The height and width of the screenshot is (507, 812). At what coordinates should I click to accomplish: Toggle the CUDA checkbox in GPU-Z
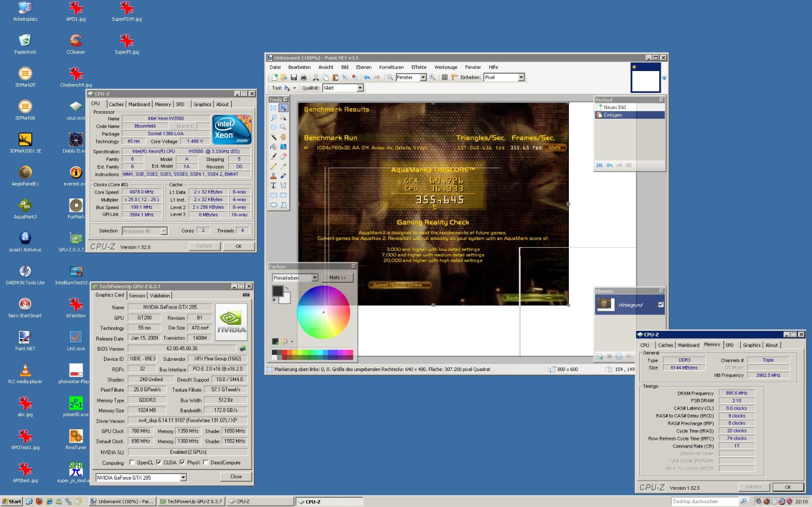click(x=158, y=462)
